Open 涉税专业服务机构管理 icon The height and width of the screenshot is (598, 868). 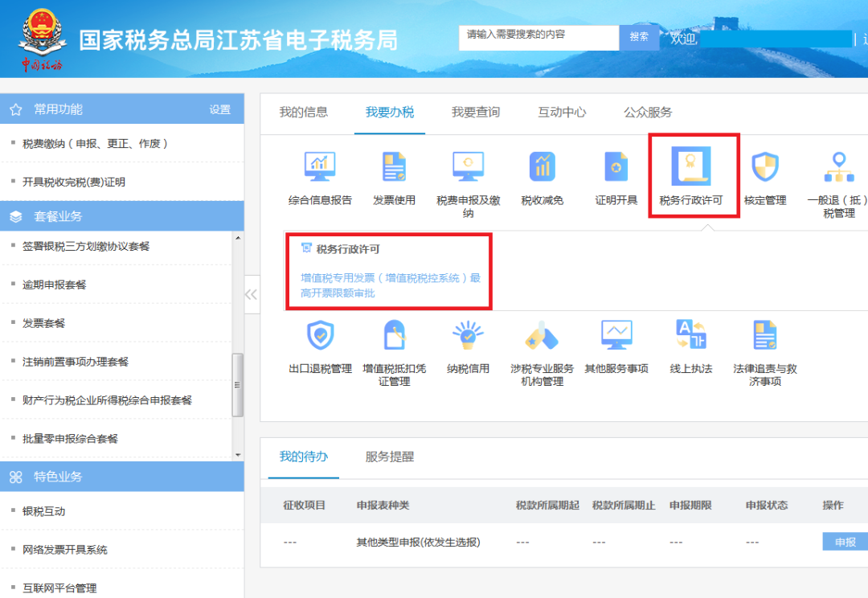coord(542,335)
